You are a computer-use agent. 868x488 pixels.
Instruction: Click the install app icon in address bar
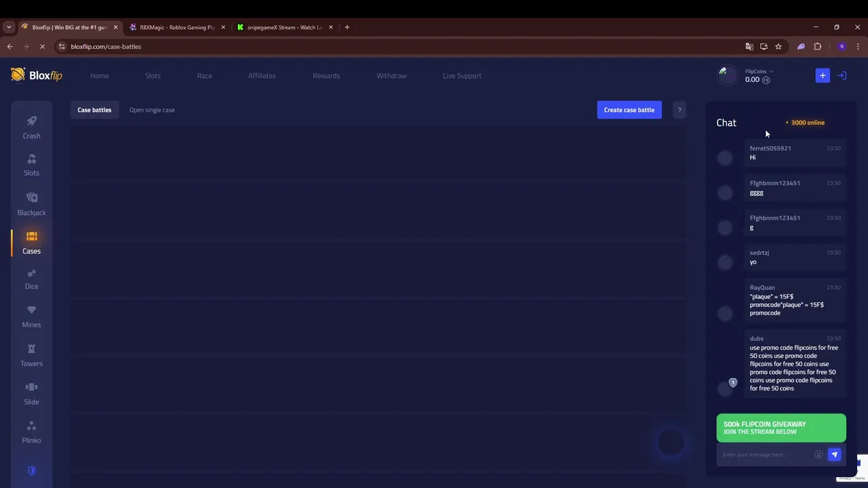point(764,47)
